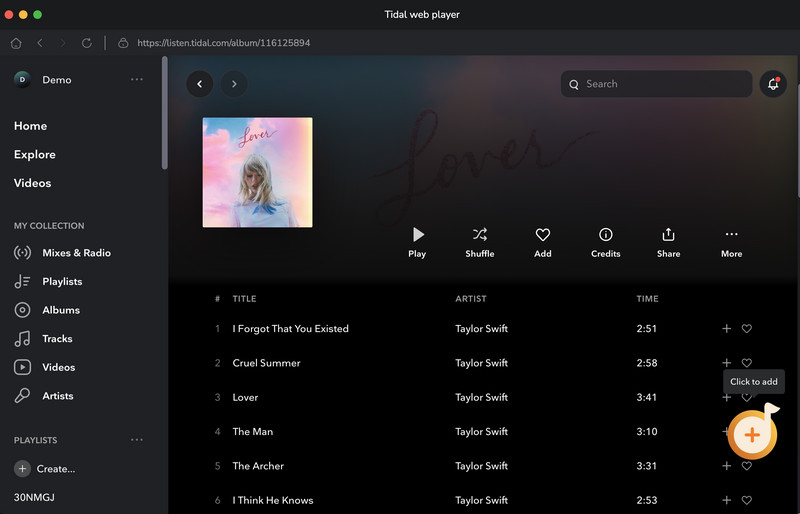
Task: Shuffle the album
Action: (480, 242)
